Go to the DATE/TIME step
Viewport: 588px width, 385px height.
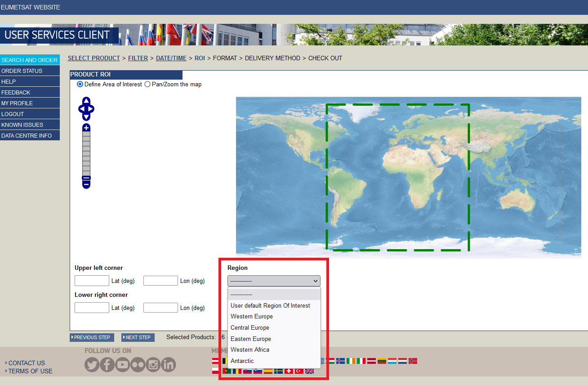(171, 58)
